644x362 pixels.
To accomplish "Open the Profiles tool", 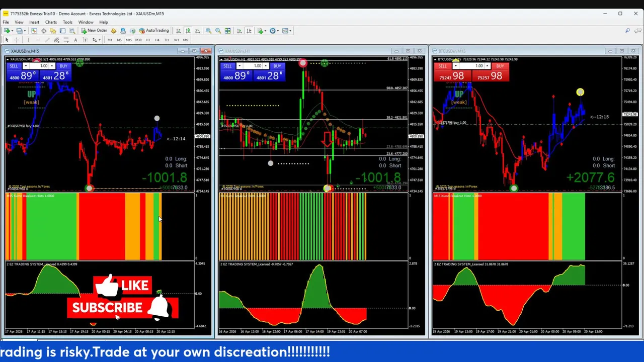I will click(x=20, y=31).
